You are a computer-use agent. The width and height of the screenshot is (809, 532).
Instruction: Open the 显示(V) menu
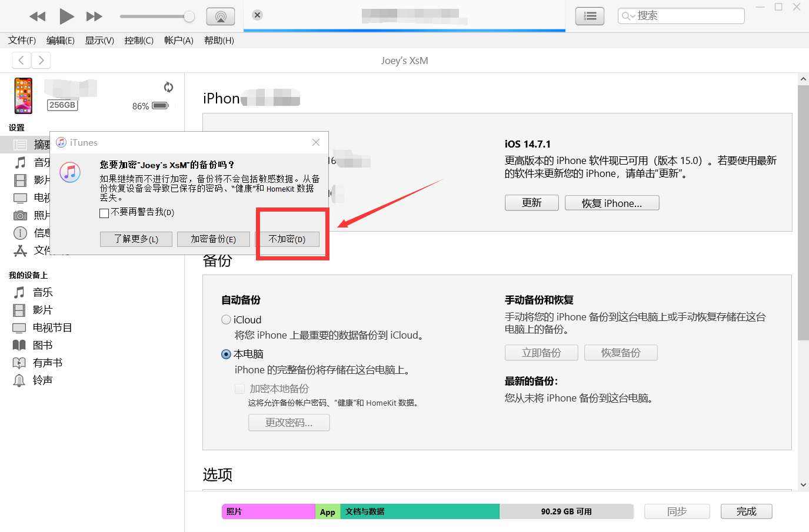[x=99, y=41]
